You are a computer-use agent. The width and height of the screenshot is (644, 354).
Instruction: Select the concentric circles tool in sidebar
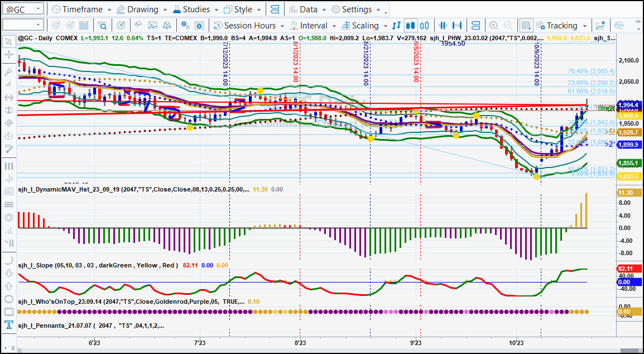[x=8, y=218]
